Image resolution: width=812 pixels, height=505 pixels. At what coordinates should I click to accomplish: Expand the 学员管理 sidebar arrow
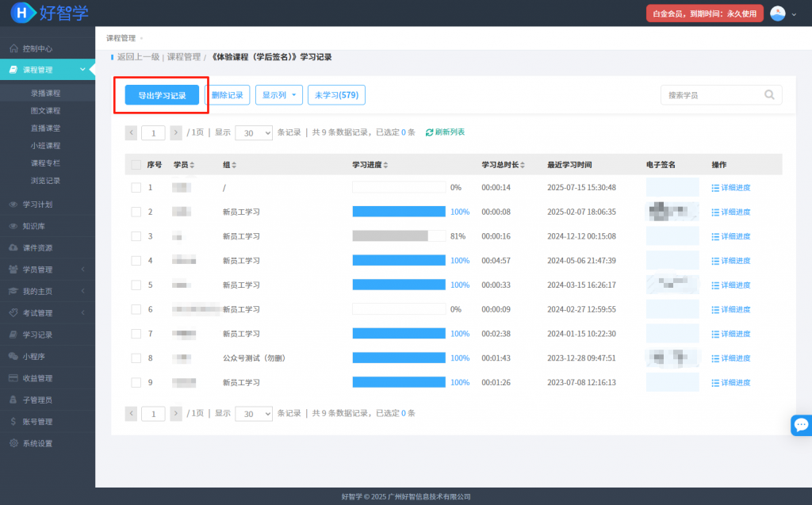tap(82, 270)
